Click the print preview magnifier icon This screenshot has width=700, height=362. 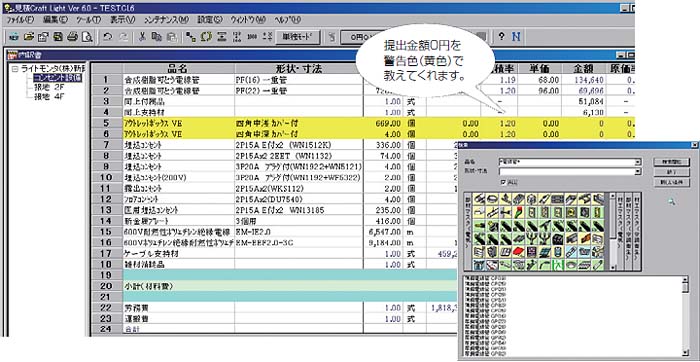pos(88,37)
